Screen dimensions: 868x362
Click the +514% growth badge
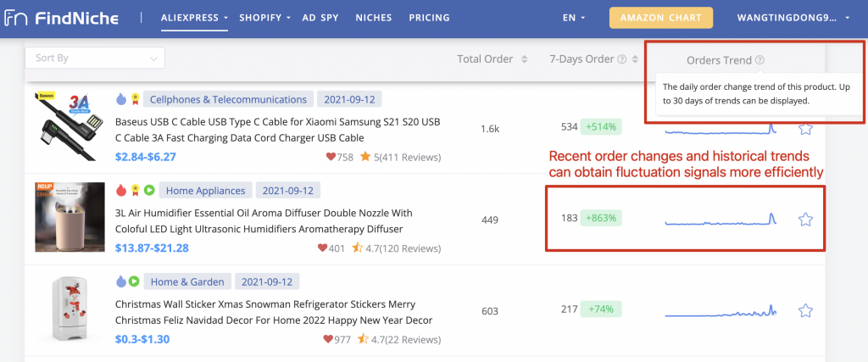pyautogui.click(x=601, y=127)
